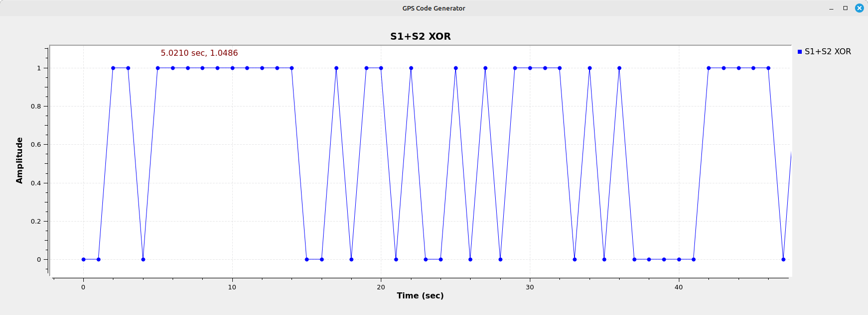Click the Amplitude axis label
The height and width of the screenshot is (315, 868).
(x=20, y=160)
